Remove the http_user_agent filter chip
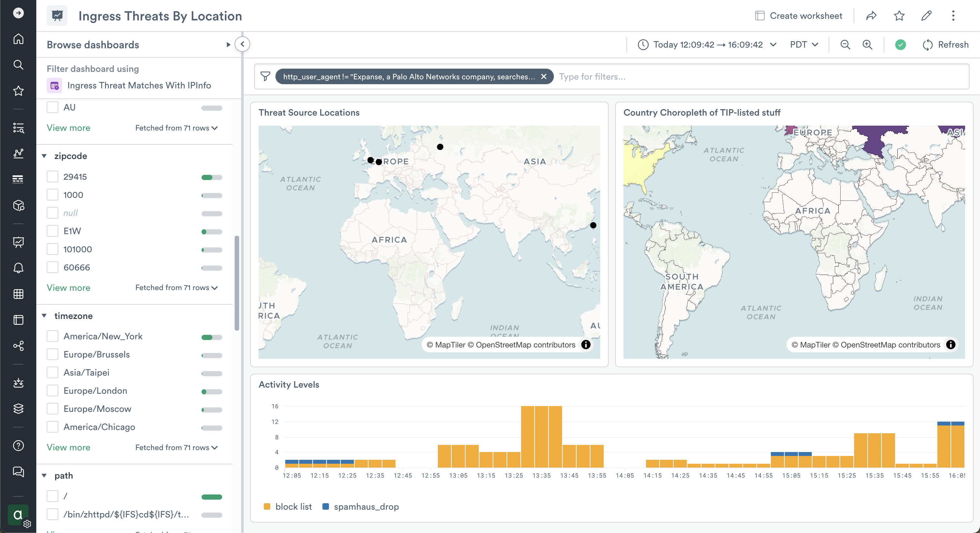The width and height of the screenshot is (980, 533). tap(544, 76)
